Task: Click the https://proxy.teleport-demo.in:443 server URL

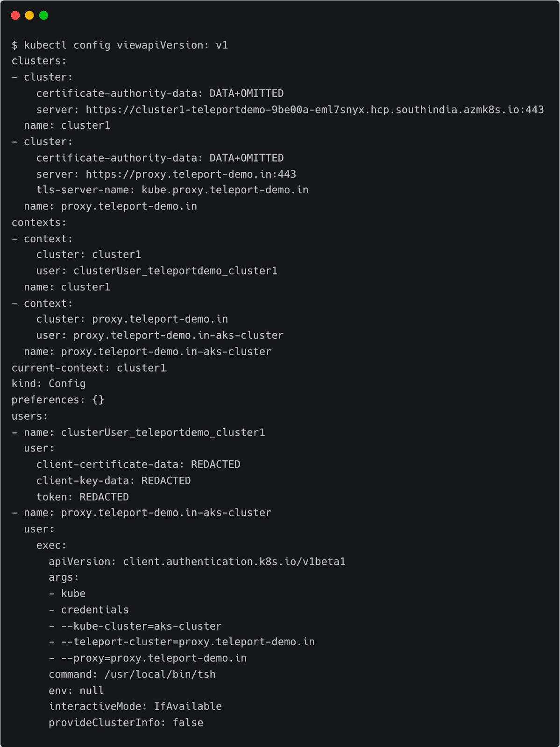Action: pyautogui.click(x=191, y=174)
